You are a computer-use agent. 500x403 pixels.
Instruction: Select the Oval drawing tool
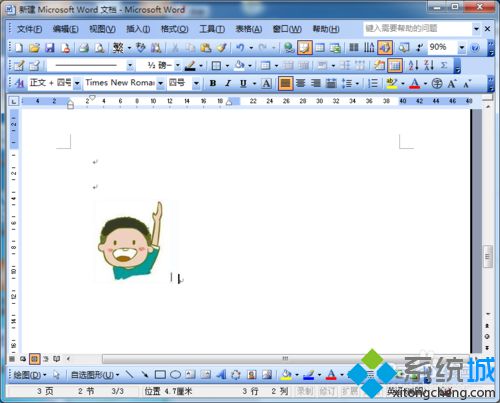click(175, 375)
